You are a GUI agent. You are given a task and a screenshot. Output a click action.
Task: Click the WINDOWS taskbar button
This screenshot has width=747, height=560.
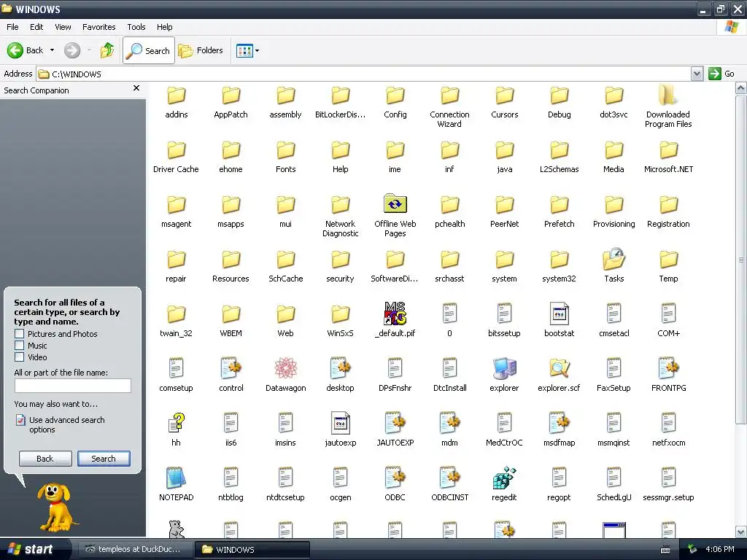(x=252, y=549)
